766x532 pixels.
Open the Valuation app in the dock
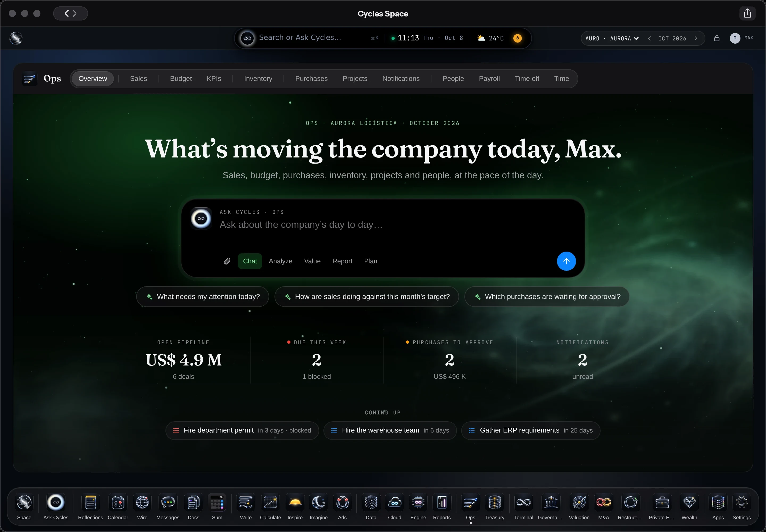[x=579, y=502]
